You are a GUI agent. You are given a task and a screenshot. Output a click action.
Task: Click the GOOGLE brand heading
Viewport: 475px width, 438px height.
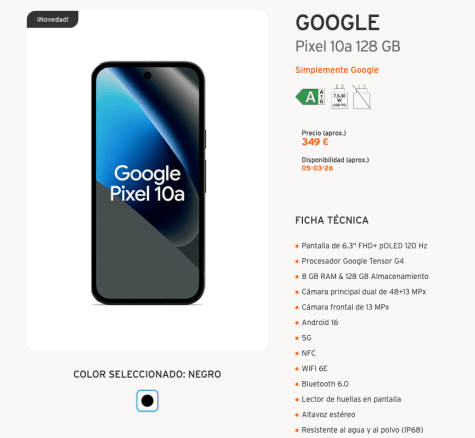[337, 23]
